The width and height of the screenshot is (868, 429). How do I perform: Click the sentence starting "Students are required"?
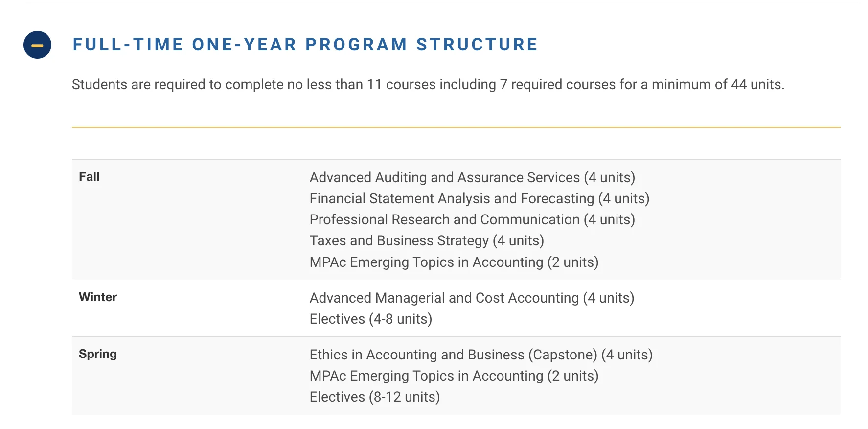427,84
